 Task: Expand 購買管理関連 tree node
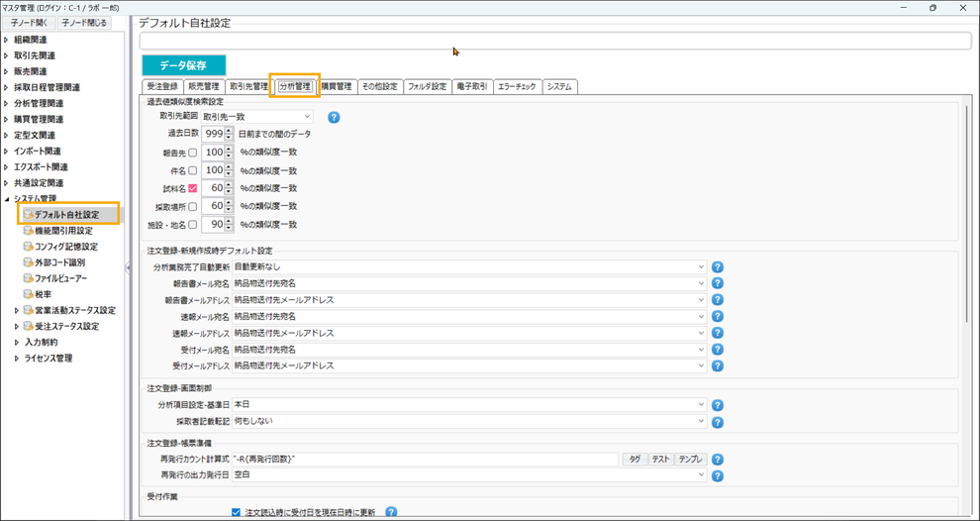tap(6, 120)
